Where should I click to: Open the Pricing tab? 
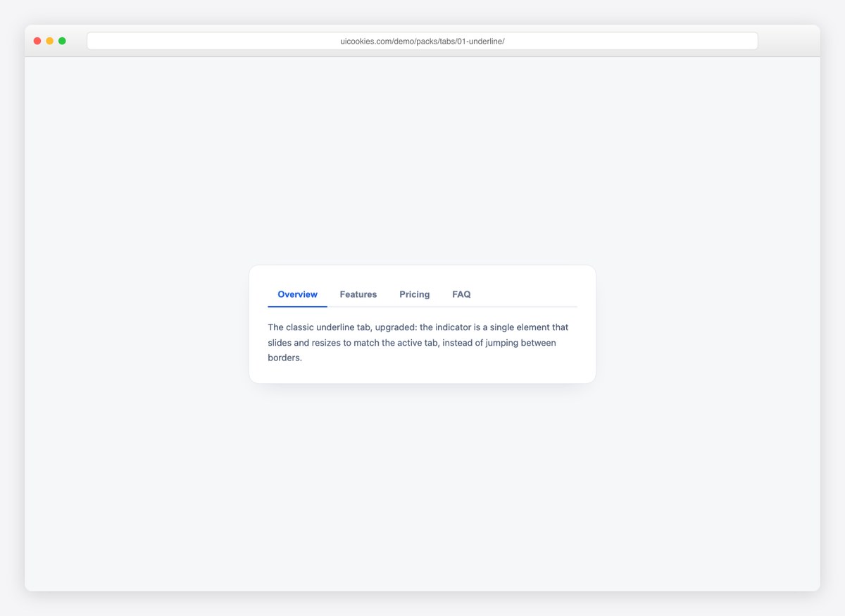click(x=415, y=294)
